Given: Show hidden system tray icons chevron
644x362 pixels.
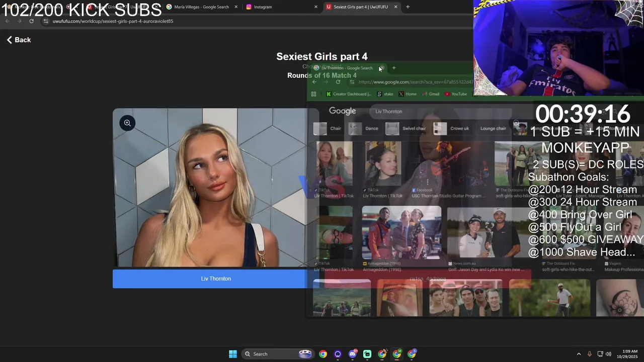Looking at the screenshot, I should [x=579, y=354].
